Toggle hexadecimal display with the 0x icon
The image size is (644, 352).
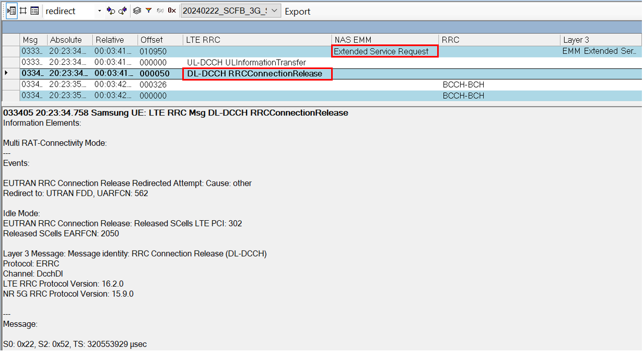171,10
